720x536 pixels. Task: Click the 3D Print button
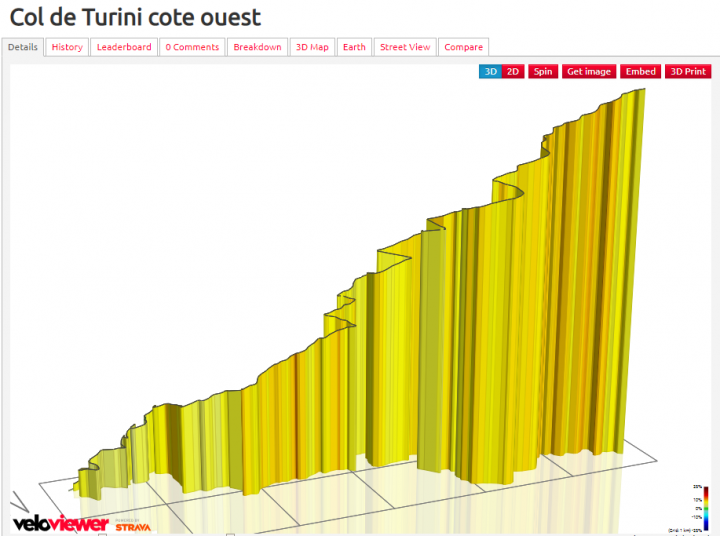pyautogui.click(x=688, y=72)
